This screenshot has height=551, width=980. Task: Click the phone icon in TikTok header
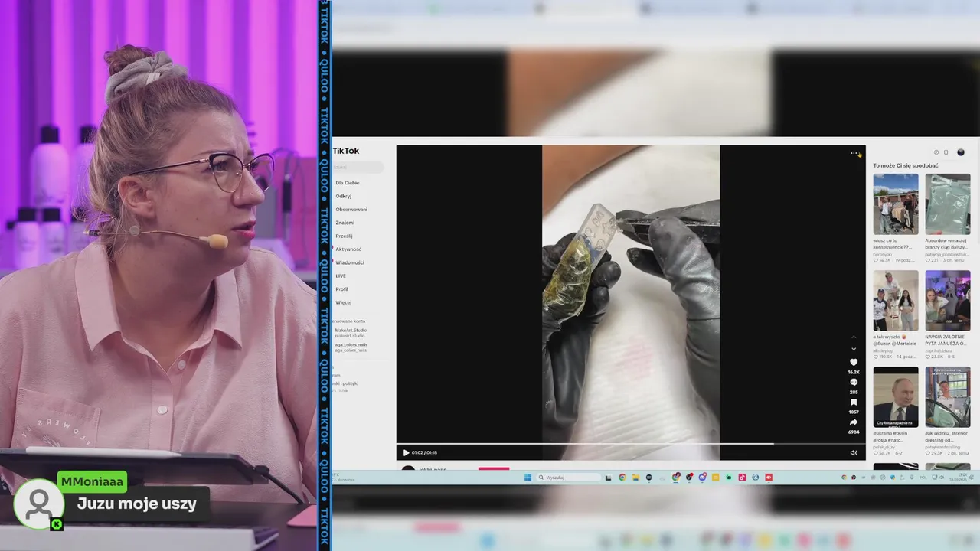pos(946,152)
